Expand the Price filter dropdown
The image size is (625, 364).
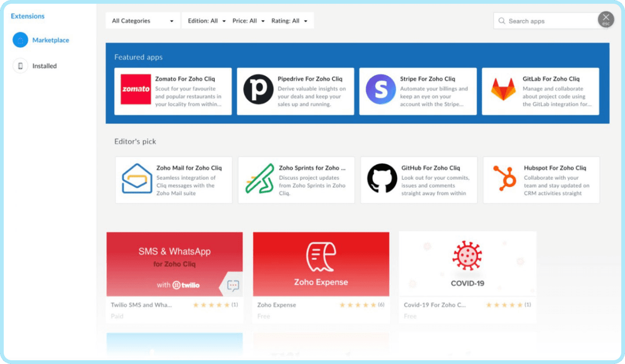pyautogui.click(x=248, y=21)
